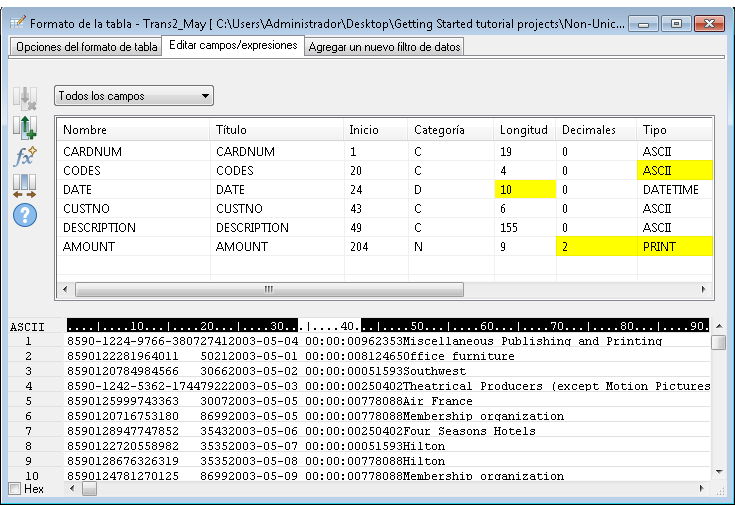Click the window title bar application icon
Image resolution: width=735 pixels, height=505 pixels.
[x=18, y=22]
